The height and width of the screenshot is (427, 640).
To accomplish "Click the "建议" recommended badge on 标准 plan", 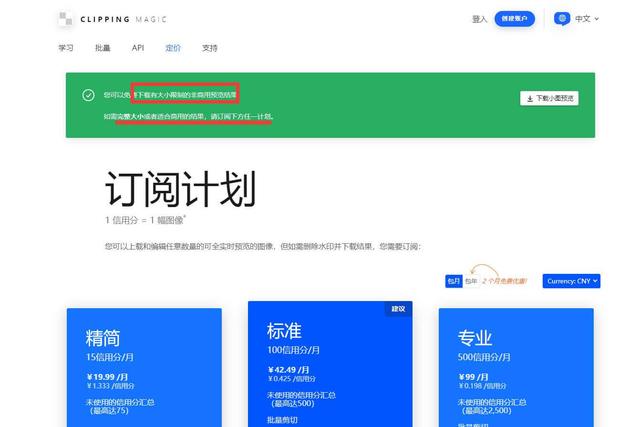I will [x=399, y=309].
